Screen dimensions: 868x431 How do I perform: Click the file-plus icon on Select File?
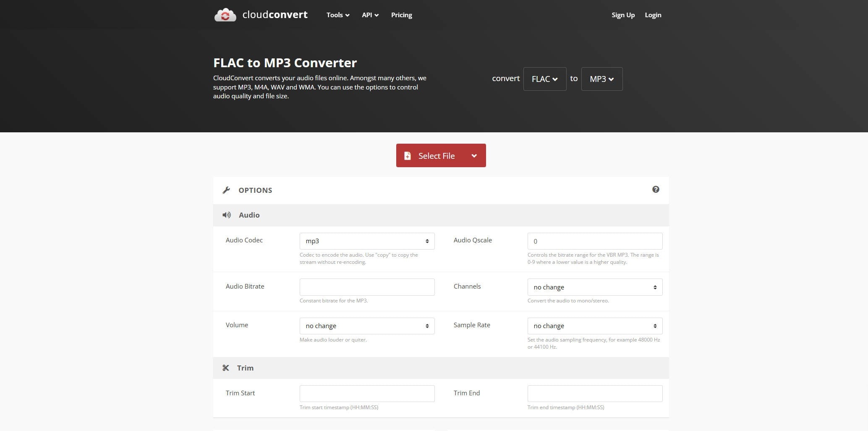[407, 156]
